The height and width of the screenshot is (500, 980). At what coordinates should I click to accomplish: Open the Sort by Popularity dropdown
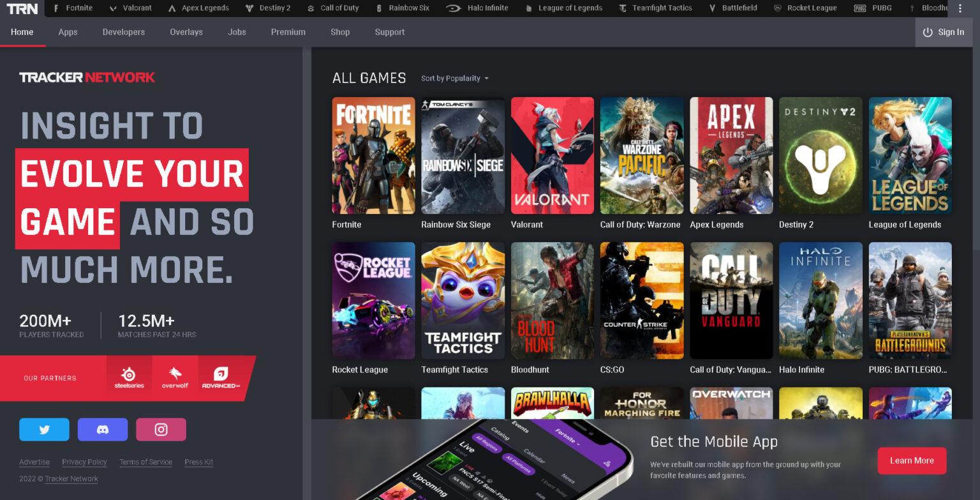pyautogui.click(x=454, y=78)
